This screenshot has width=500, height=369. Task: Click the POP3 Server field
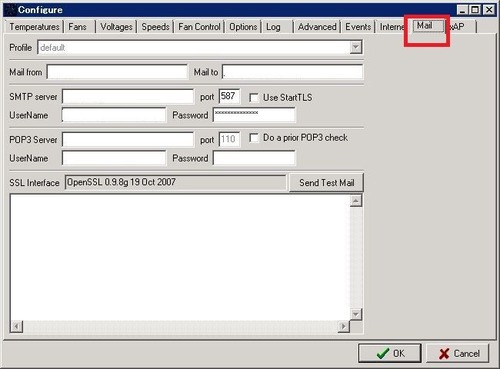[128, 139]
